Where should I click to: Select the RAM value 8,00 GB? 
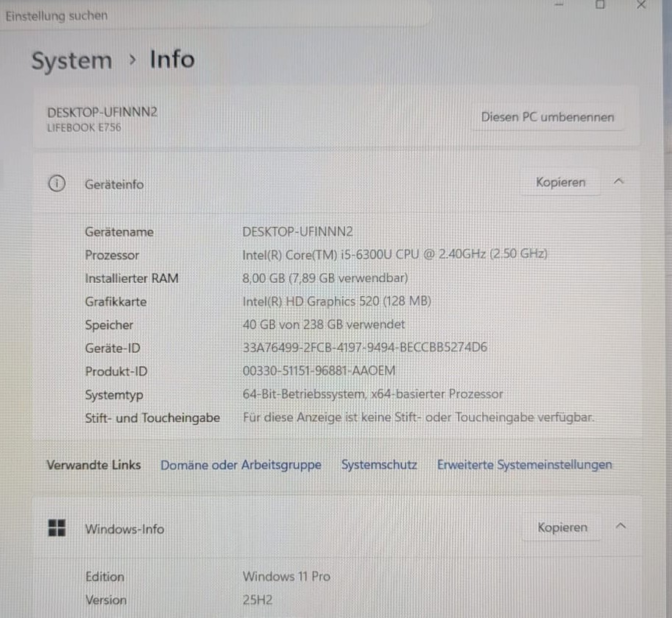pyautogui.click(x=264, y=278)
